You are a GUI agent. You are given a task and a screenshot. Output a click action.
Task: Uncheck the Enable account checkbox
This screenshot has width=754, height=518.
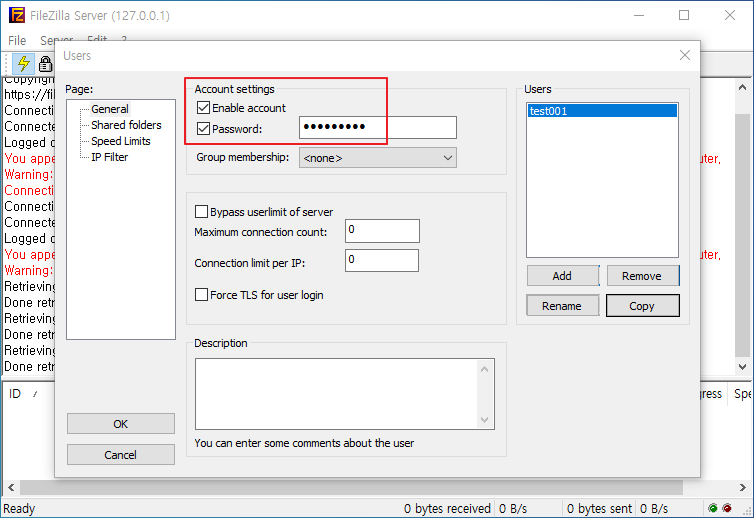pyautogui.click(x=203, y=108)
